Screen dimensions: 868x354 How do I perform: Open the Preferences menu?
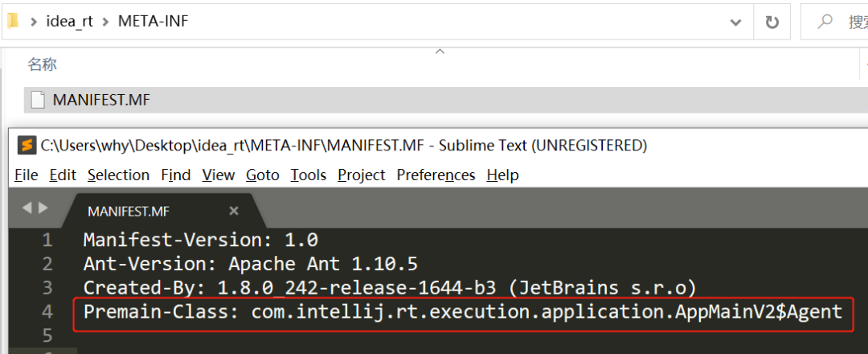tap(436, 175)
